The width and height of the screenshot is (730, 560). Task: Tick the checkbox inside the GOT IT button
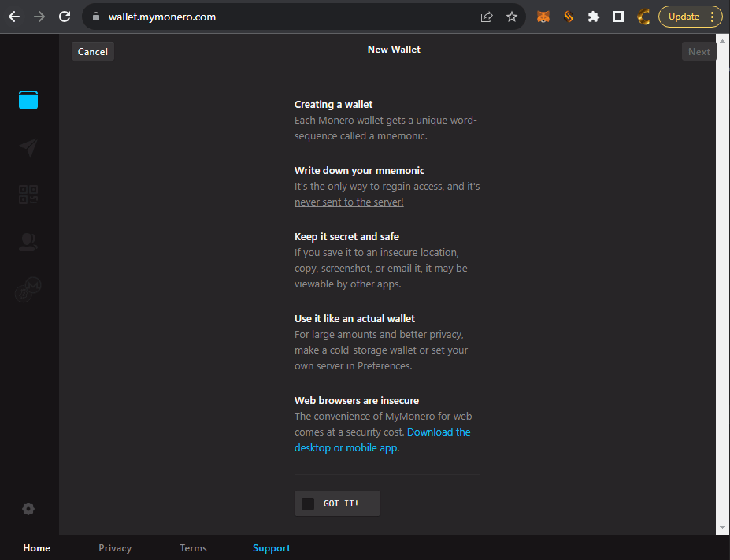tap(307, 503)
